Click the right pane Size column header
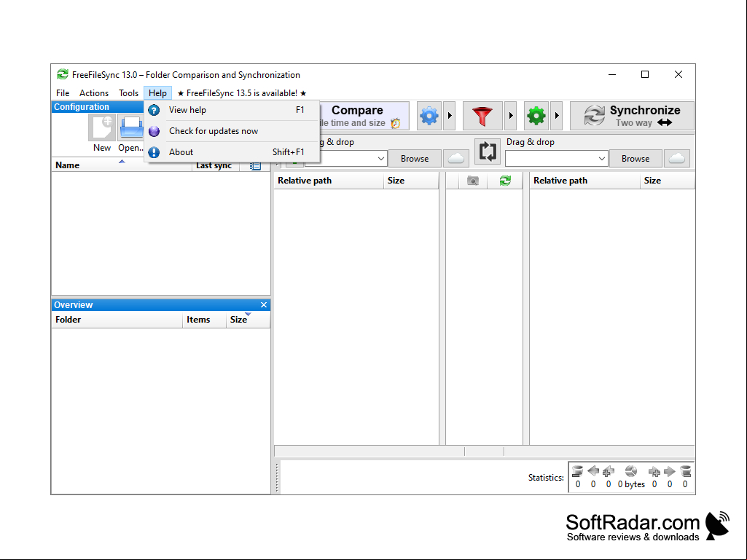The image size is (747, 560). pyautogui.click(x=667, y=181)
